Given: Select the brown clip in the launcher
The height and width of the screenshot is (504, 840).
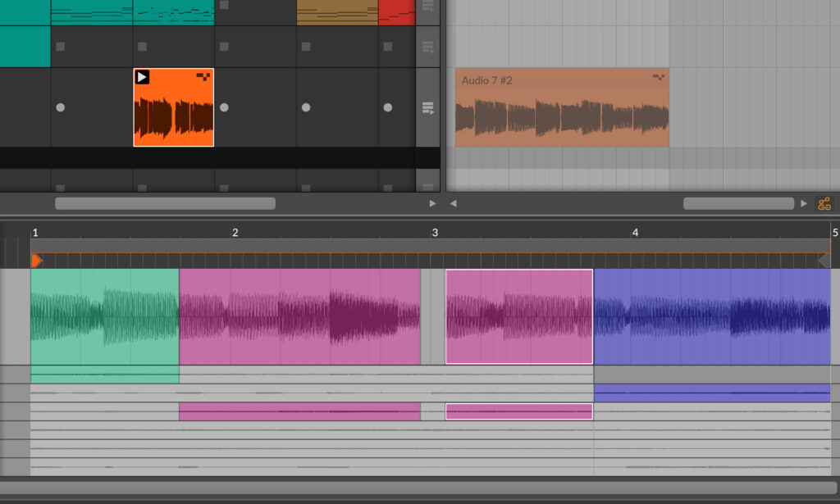Looking at the screenshot, I should tap(337, 12).
